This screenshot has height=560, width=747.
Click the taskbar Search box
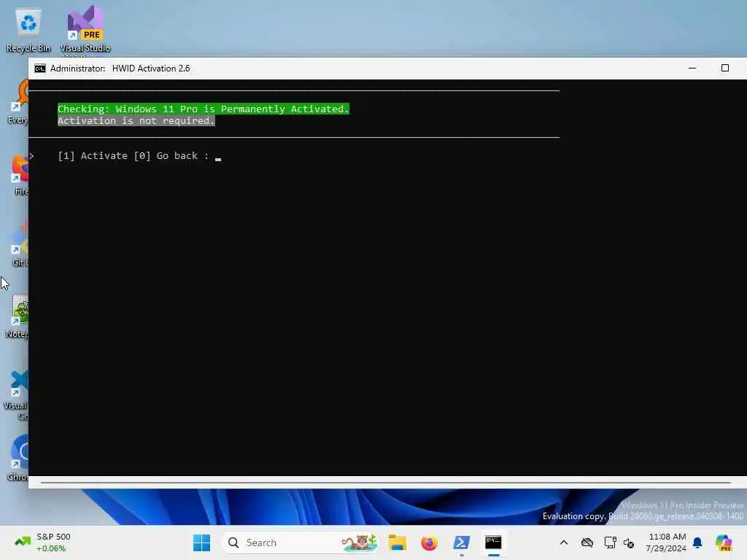(x=300, y=542)
